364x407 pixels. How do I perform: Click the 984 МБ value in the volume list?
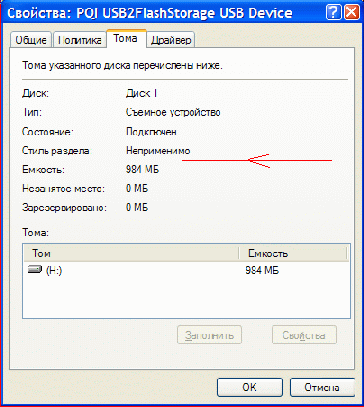(262, 270)
